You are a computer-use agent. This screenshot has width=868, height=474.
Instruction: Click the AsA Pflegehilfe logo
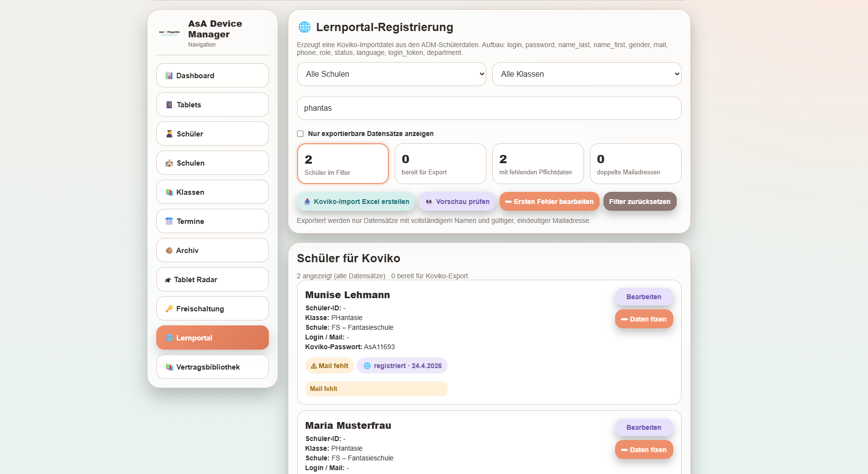(x=169, y=33)
